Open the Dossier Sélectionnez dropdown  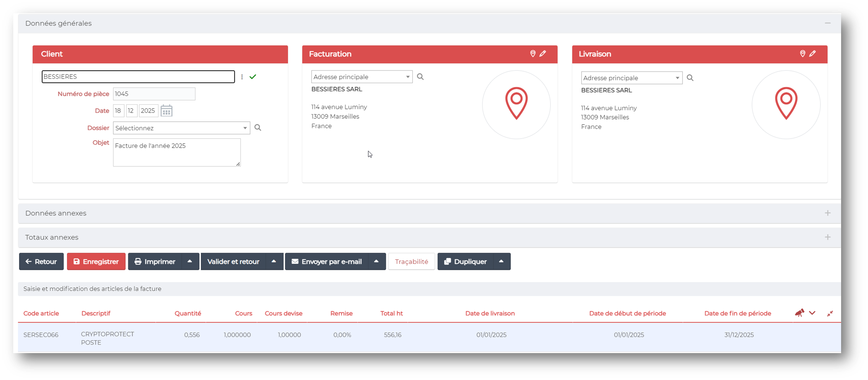point(181,128)
